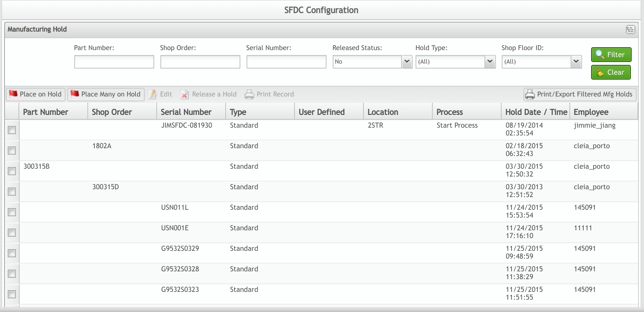644x312 pixels.
Task: Click Place Many on Hold button
Action: click(x=106, y=94)
